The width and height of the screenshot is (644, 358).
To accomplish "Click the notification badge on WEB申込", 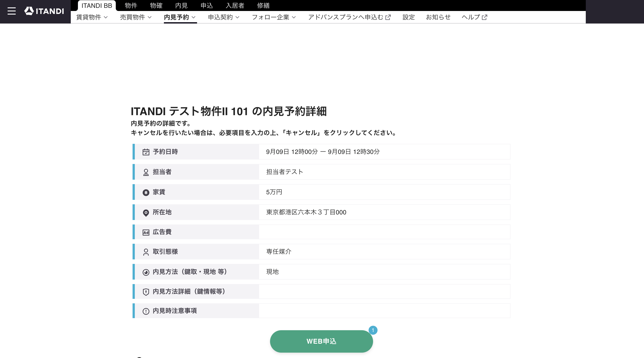I will (373, 330).
